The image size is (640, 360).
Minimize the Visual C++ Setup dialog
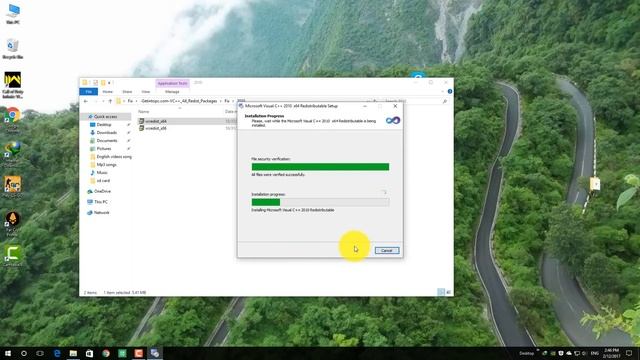(x=365, y=106)
